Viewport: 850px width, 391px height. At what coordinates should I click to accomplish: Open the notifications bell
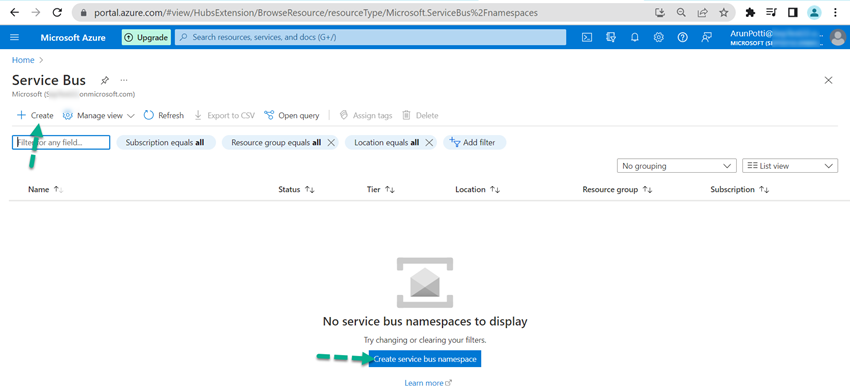[635, 37]
